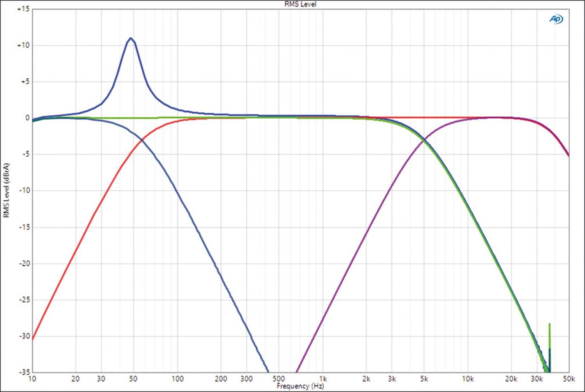
Task: Click the 50k label on the frequency axis
Action: tap(569, 379)
